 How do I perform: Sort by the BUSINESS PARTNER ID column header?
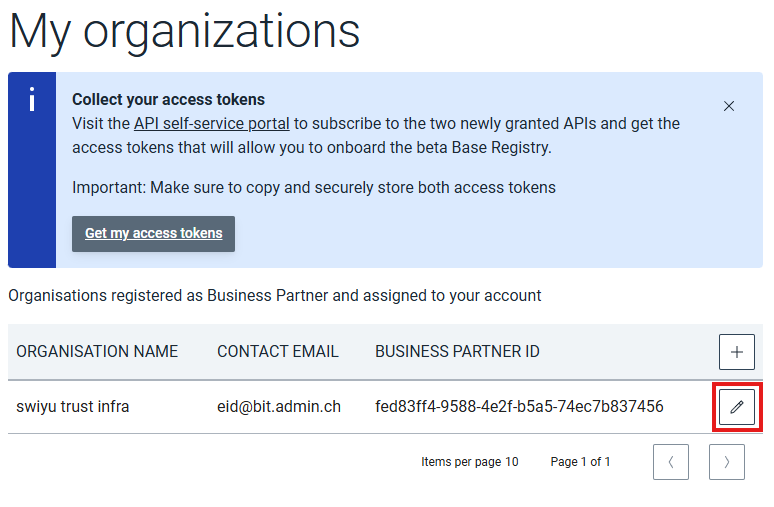(x=457, y=351)
